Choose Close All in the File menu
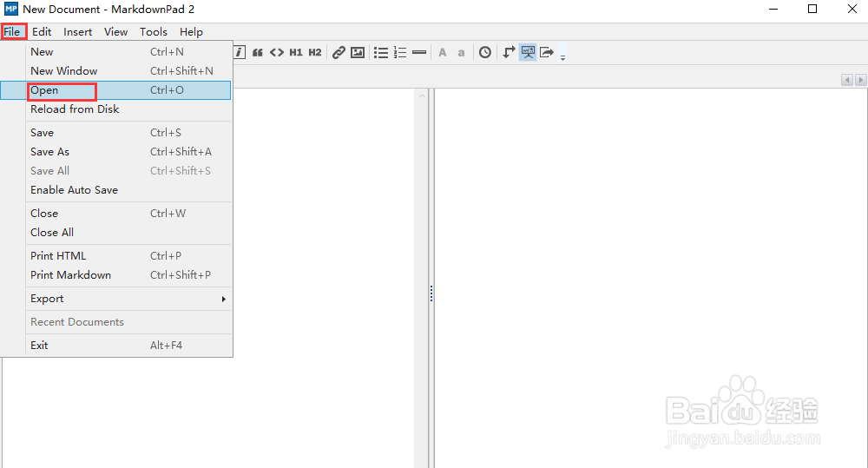The height and width of the screenshot is (468, 868). pos(115,233)
